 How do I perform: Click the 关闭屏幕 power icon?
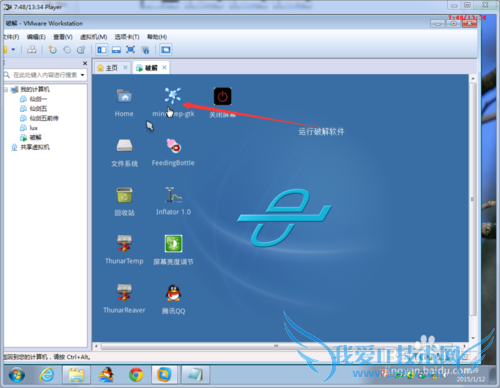[222, 96]
